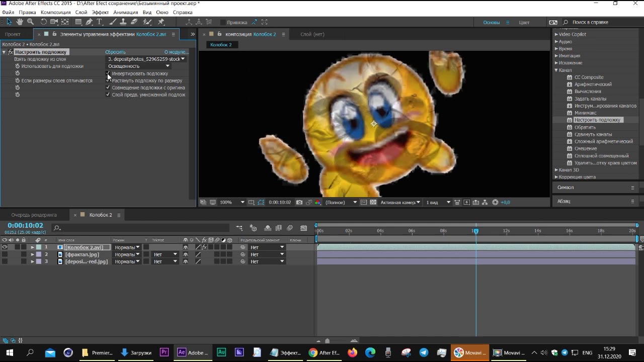The width and height of the screenshot is (644, 362).
Task: Select the Zoom magnifier tool
Action: tap(30, 22)
